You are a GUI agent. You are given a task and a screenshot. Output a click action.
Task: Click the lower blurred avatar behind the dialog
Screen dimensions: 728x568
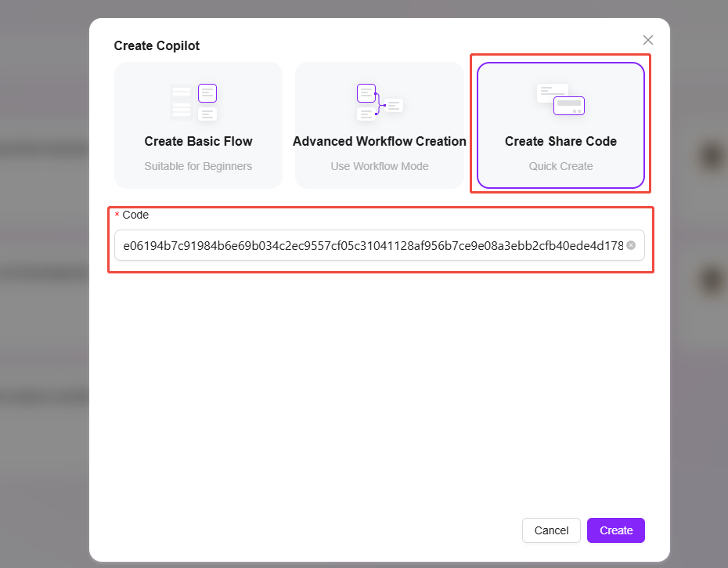[712, 280]
